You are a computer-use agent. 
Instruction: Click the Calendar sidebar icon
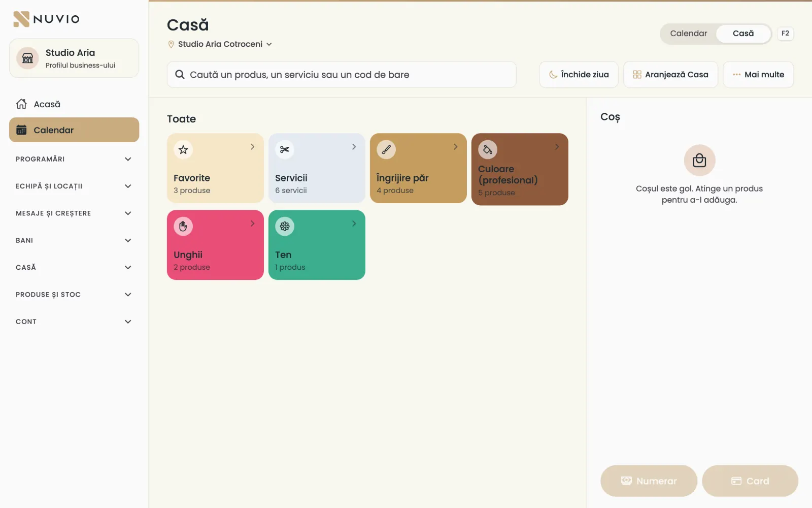21,130
